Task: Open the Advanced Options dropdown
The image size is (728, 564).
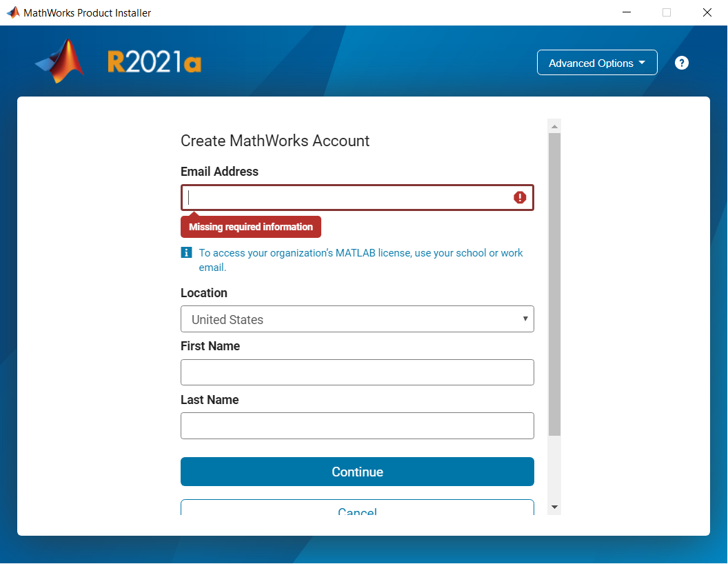Action: pyautogui.click(x=596, y=63)
